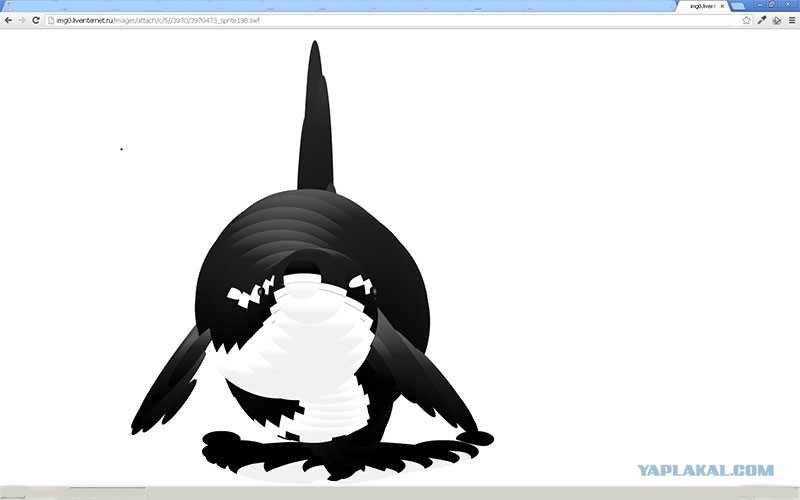The image size is (800, 500).
Task: Click the orca's tall dorsal fin
Action: coord(316,117)
